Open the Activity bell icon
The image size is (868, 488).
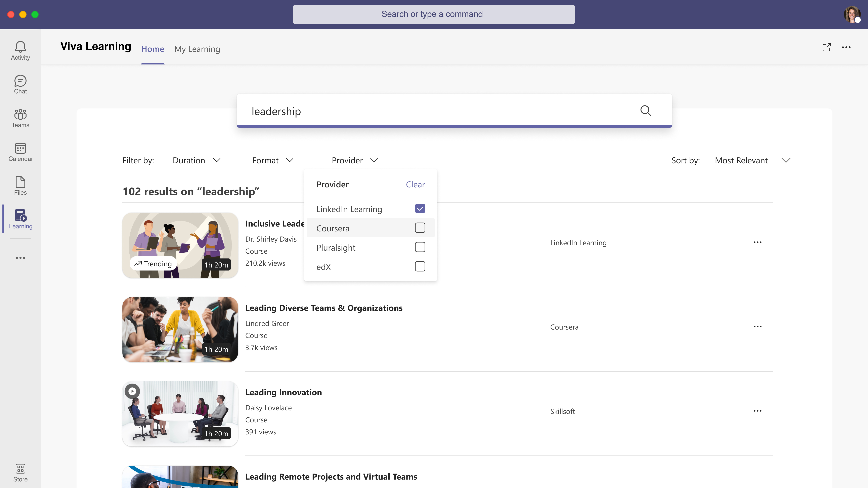pos(20,51)
